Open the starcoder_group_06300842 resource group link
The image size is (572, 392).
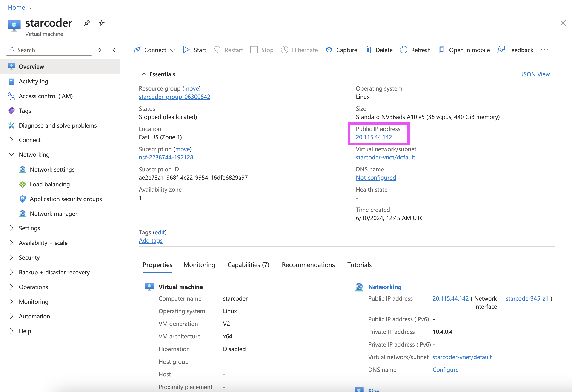(x=174, y=97)
